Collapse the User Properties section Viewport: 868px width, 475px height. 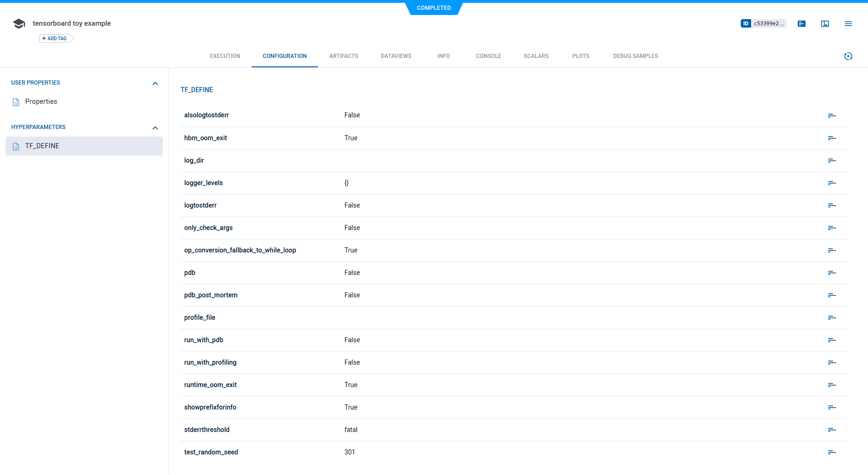click(x=155, y=83)
